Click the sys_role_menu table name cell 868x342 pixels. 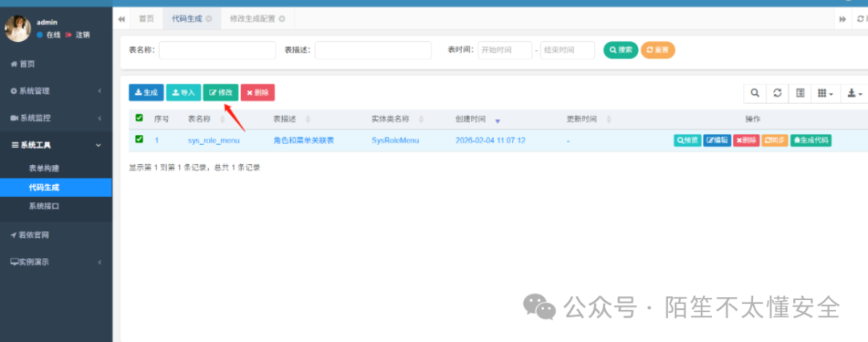pyautogui.click(x=213, y=141)
